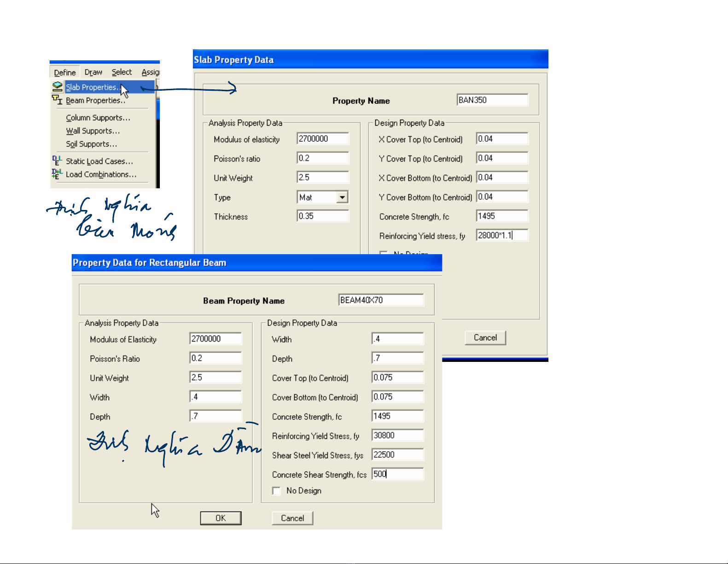This screenshot has width=728, height=564.
Task: Choose Column Supports menu entry
Action: 98,118
